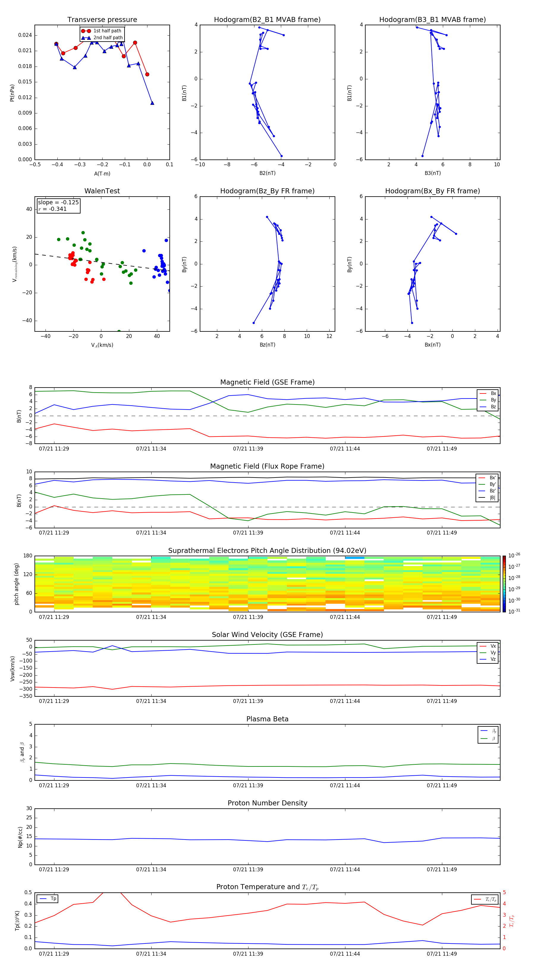
Task: Click the Suprathermal Electrons Pitch Angle Distribution title
Action: (267, 551)
